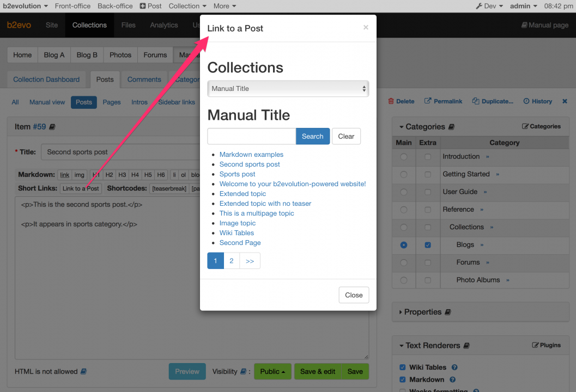Click the Title input field
The image size is (576, 392).
[120, 152]
